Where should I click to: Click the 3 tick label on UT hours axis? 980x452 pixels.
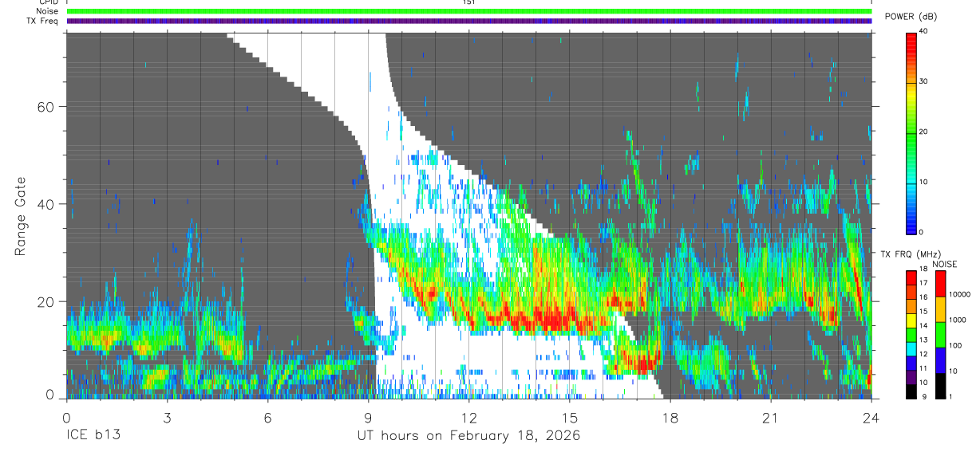167,418
